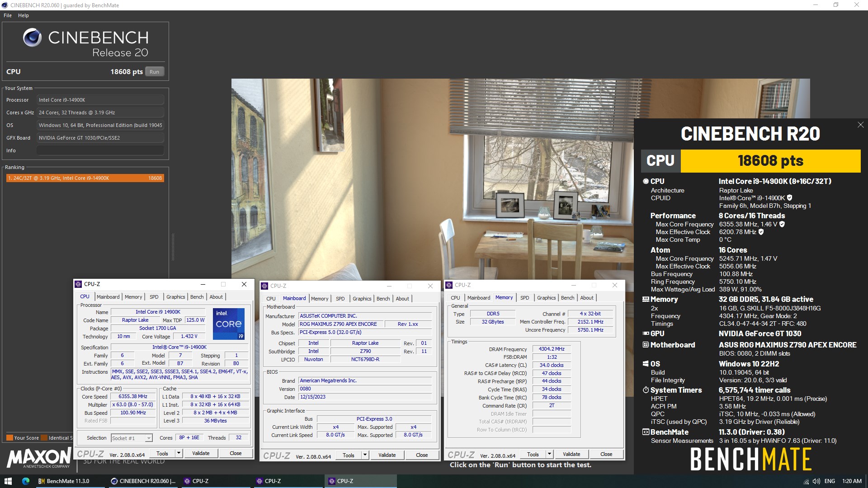Click the CPU-Z title icon of first window
This screenshot has height=488, width=868.
78,284
